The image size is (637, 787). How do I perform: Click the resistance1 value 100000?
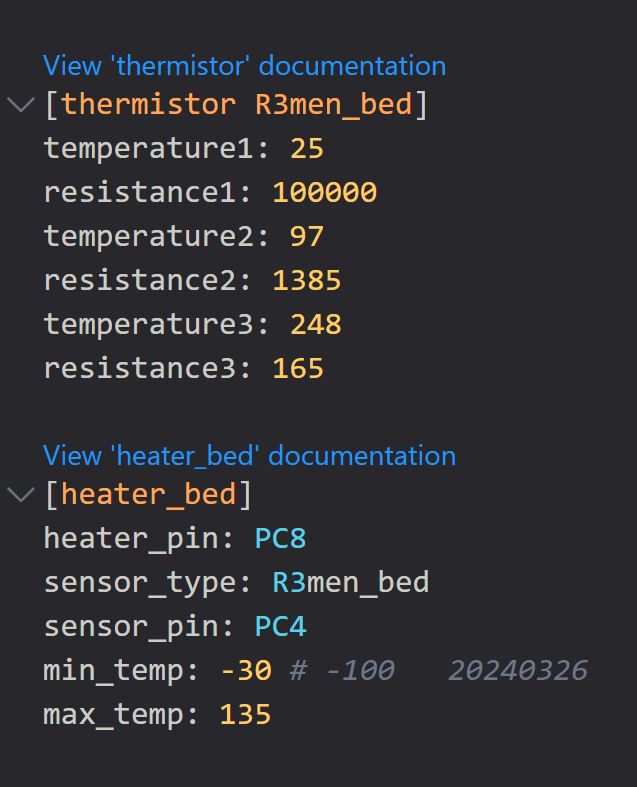click(x=324, y=193)
